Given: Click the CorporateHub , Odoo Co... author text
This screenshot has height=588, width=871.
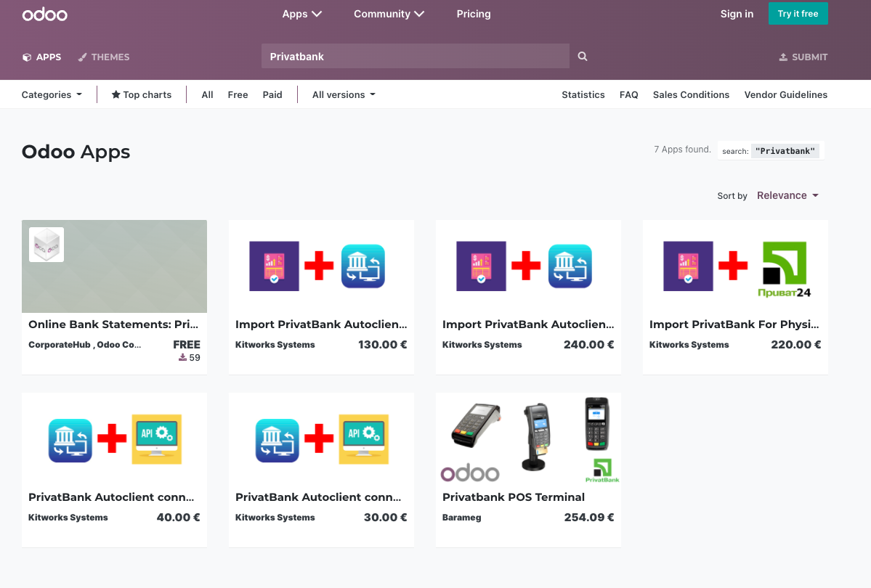Looking at the screenshot, I should click(x=84, y=345).
